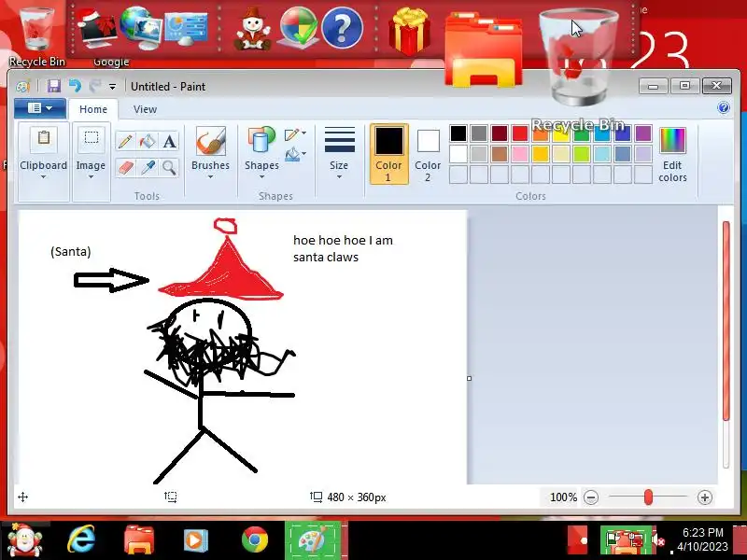Open Paint Help question mark icon
This screenshot has height=560, width=747.
[x=723, y=107]
